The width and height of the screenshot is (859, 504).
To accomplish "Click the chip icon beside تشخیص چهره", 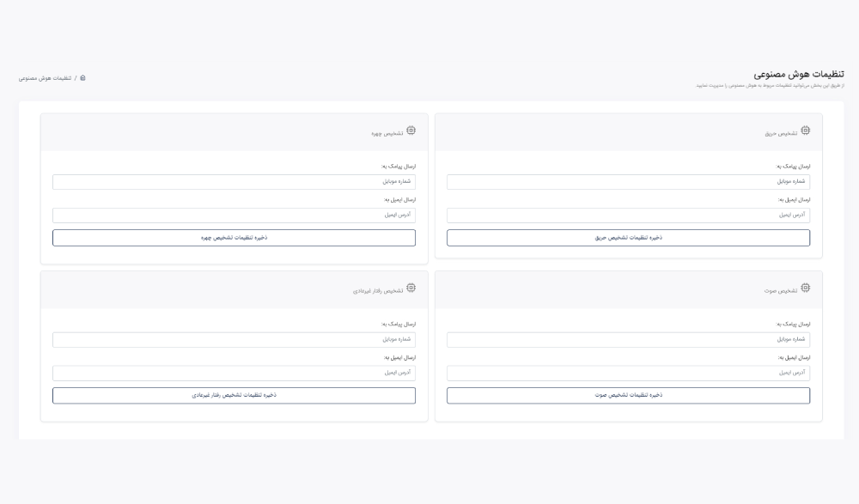I will coord(411,131).
